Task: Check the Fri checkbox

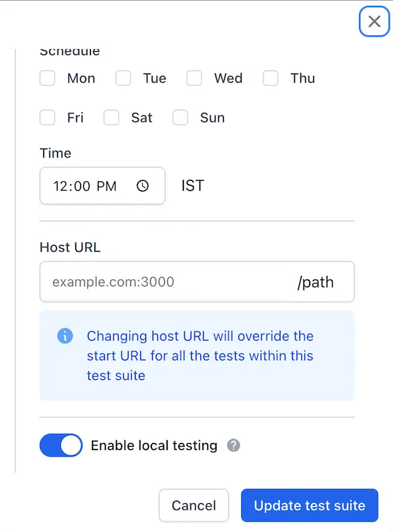Action: pyautogui.click(x=47, y=118)
